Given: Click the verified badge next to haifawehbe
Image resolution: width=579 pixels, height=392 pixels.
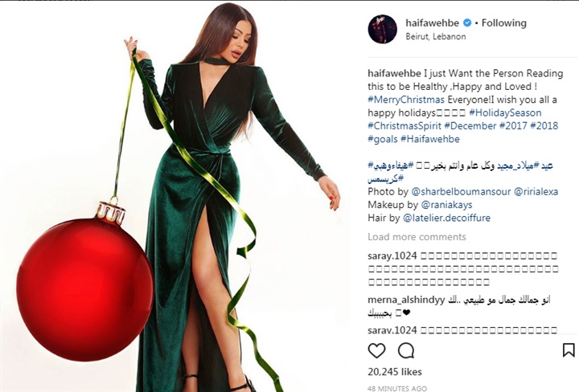Looking at the screenshot, I should pyautogui.click(x=467, y=22).
